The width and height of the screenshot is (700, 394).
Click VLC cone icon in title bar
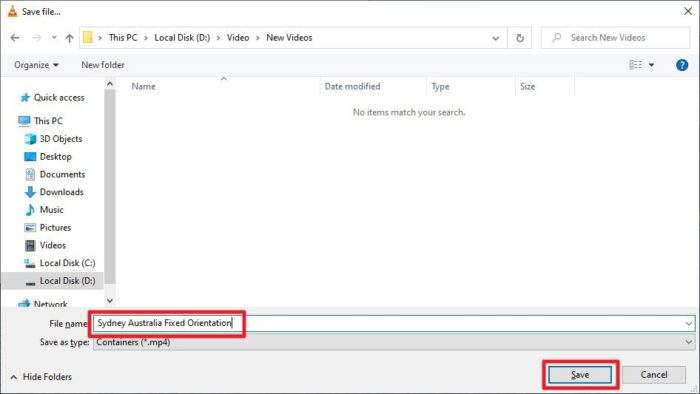point(12,11)
